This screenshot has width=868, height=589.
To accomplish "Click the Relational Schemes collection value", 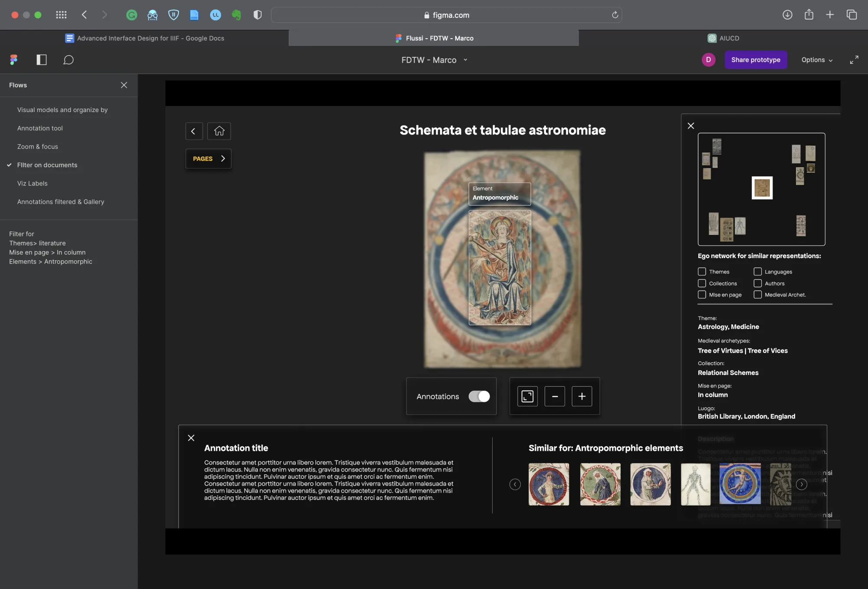I will pos(728,373).
